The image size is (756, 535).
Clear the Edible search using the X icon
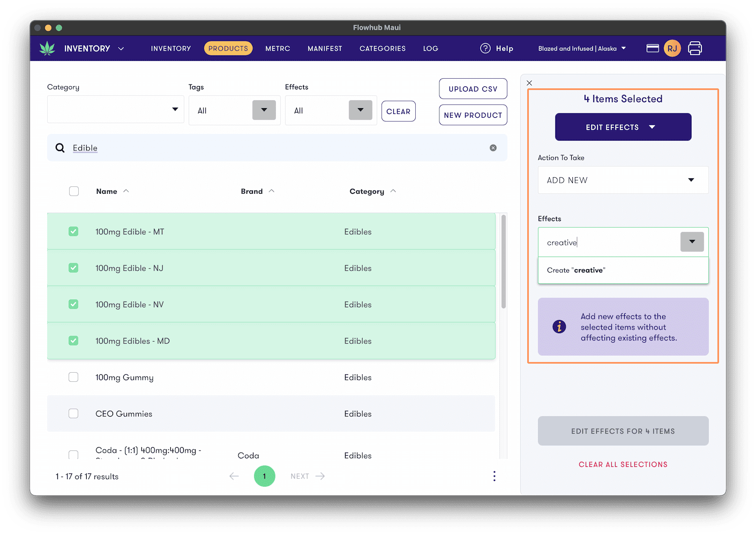click(x=493, y=147)
